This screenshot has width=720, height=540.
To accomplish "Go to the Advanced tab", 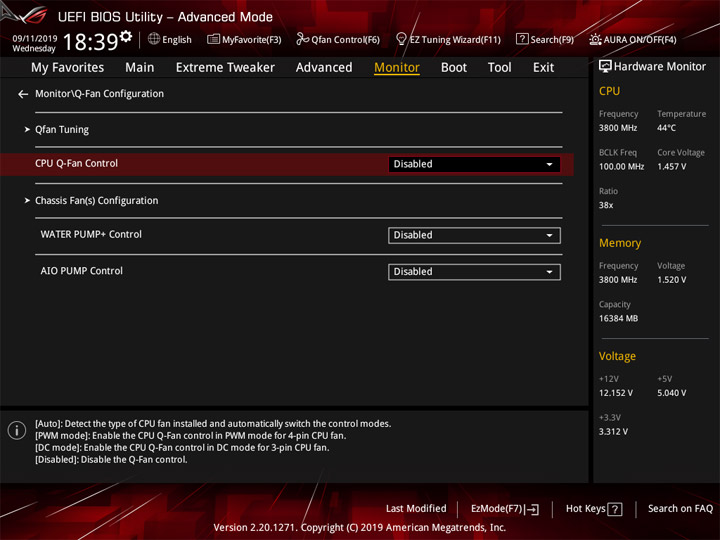I will (324, 68).
